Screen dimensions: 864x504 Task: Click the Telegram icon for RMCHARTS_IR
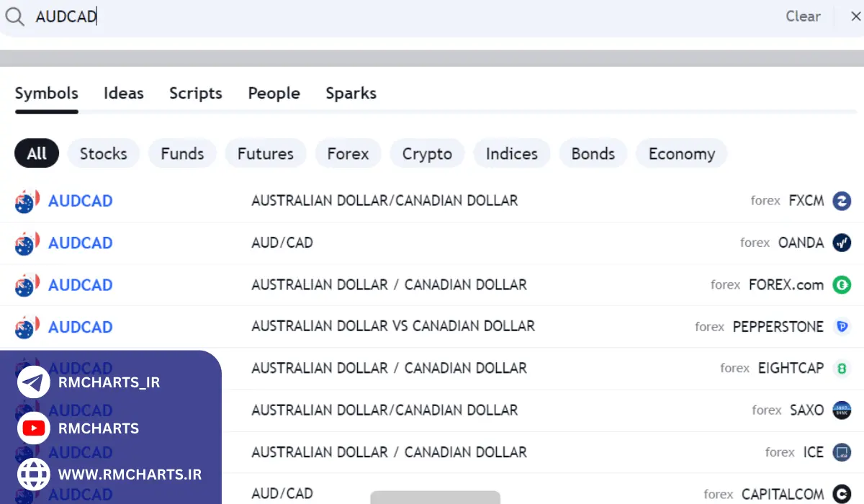[34, 382]
